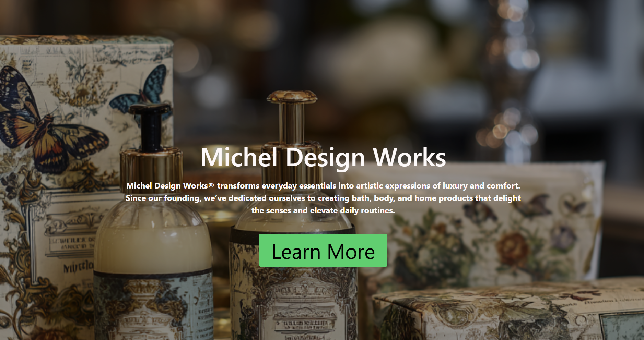Select the Michel Design Works main heading

coord(323,157)
